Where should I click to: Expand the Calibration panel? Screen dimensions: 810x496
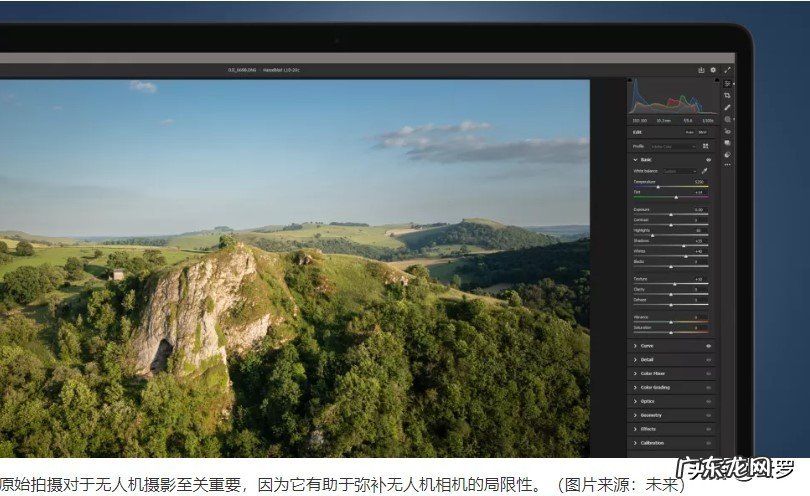(x=635, y=443)
